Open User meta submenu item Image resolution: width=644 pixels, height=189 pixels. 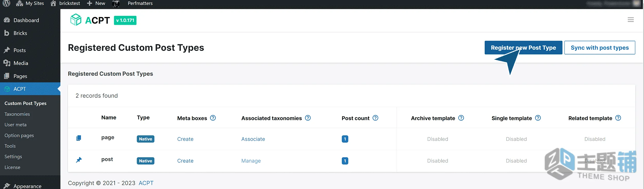[15, 125]
